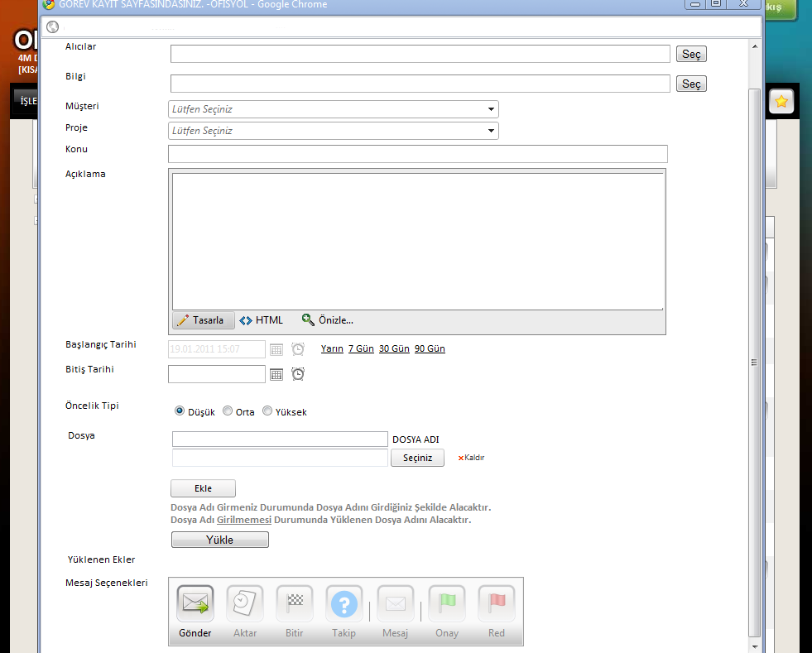Select Yüksek priority radio button
This screenshot has height=653, width=812.
267,411
